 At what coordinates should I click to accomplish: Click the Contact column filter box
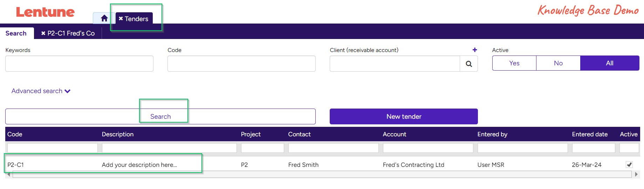tap(334, 148)
